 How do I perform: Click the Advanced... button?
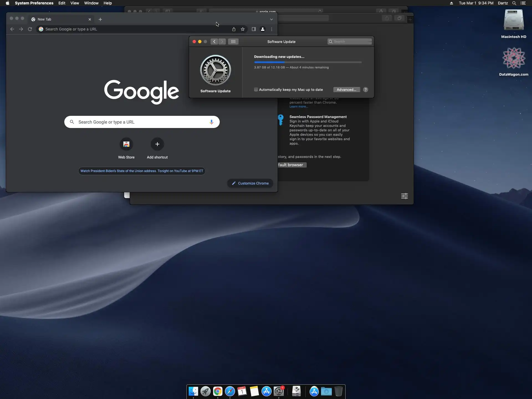346,89
